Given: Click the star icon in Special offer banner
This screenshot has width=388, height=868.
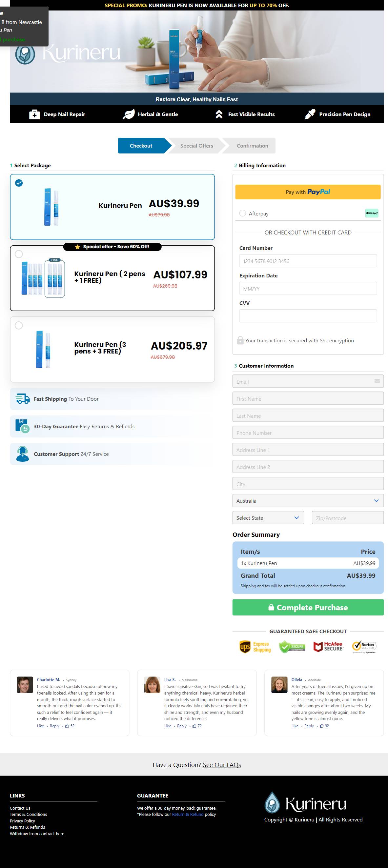Looking at the screenshot, I should tap(77, 247).
